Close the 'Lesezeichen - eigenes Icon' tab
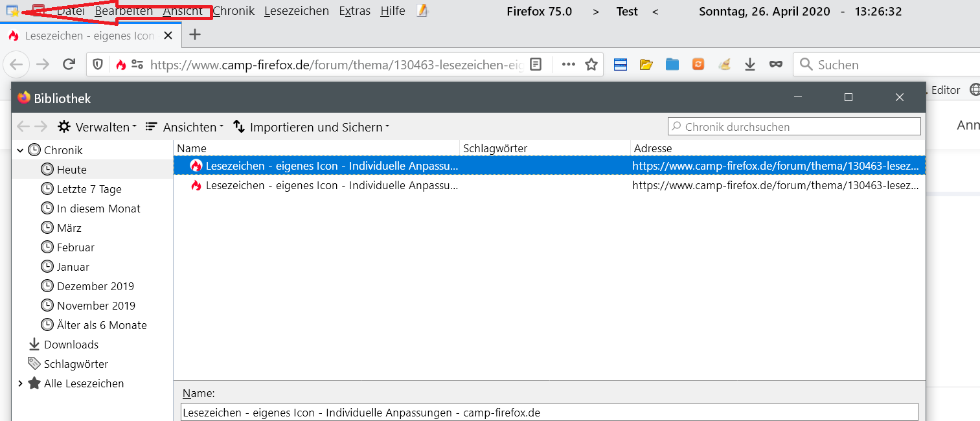 168,36
